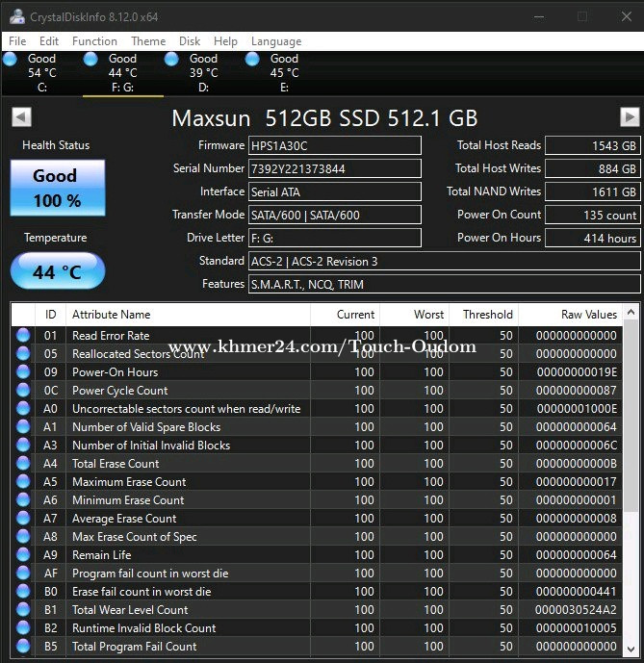Click status orb of Uncorrectable sectors count row
This screenshot has width=644, height=663.
click(x=23, y=408)
